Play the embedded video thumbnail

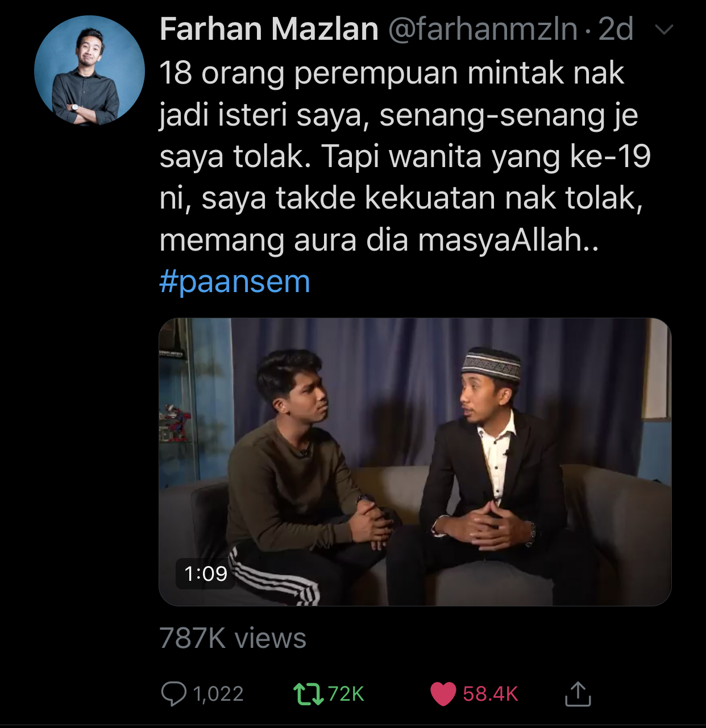pyautogui.click(x=415, y=461)
